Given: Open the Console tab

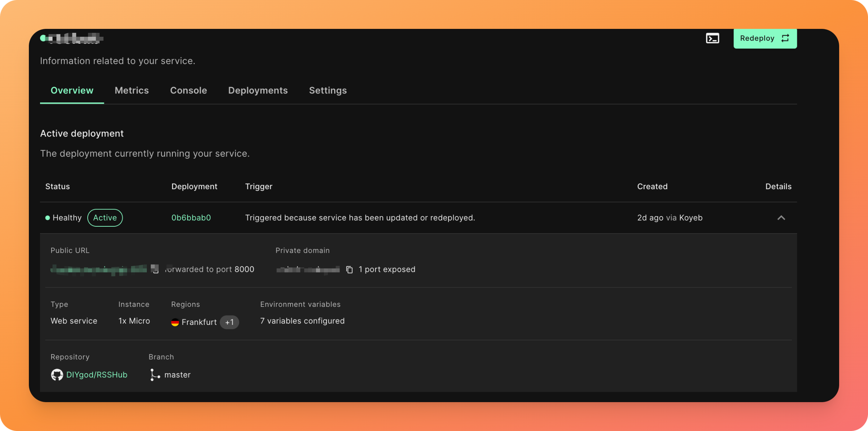Looking at the screenshot, I should pos(188,90).
